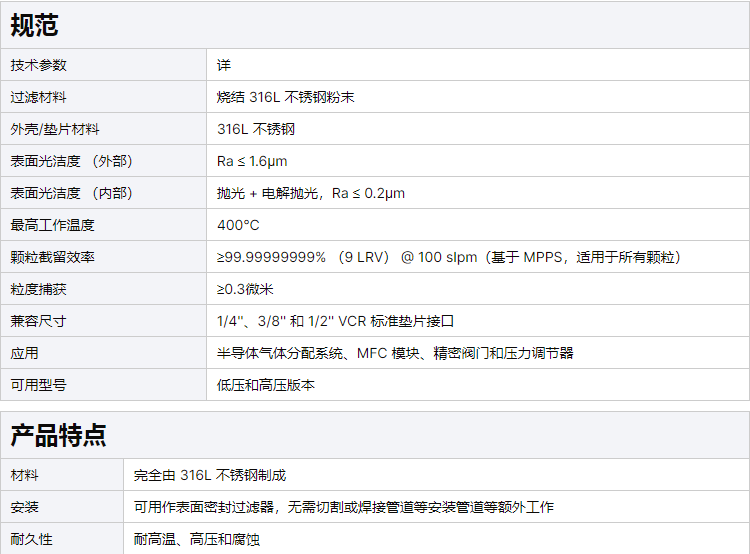This screenshot has height=554, width=750.
Task: Click the 规范 section heading
Action: [34, 25]
